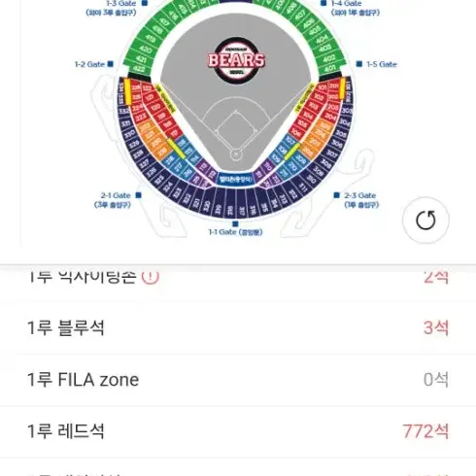Pick red infield section 120
476x476 pixels.
(x=155, y=107)
